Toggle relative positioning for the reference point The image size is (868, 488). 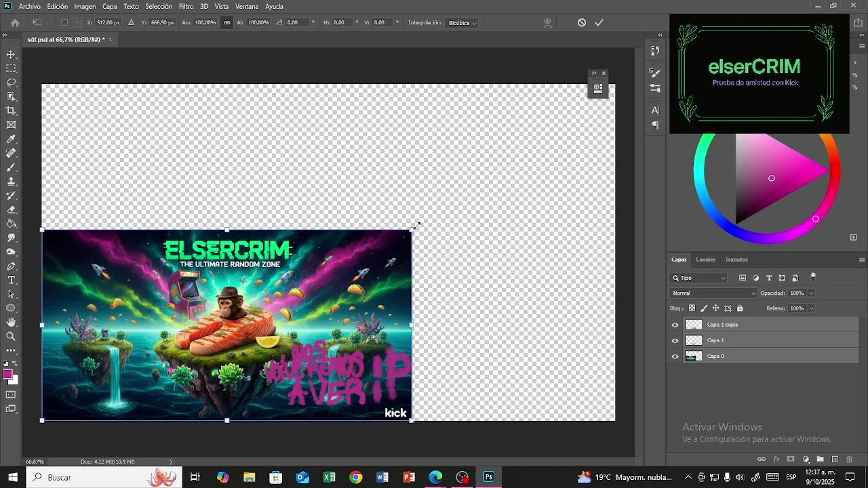[131, 22]
